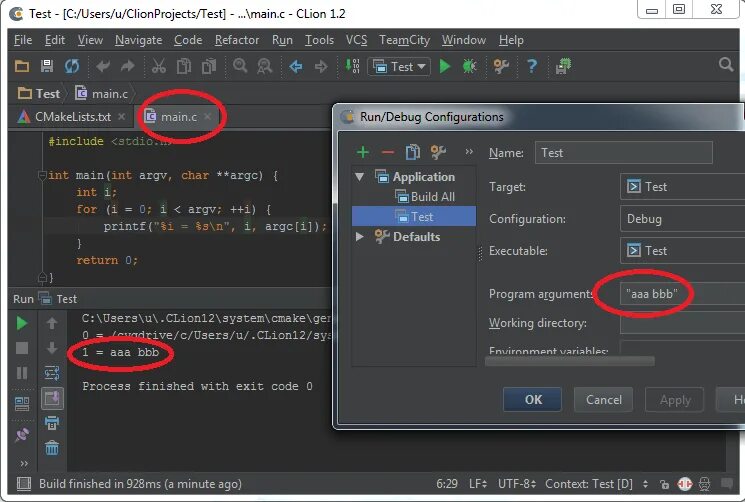Collapse the Application tree node
The height and width of the screenshot is (502, 745).
coord(360,177)
